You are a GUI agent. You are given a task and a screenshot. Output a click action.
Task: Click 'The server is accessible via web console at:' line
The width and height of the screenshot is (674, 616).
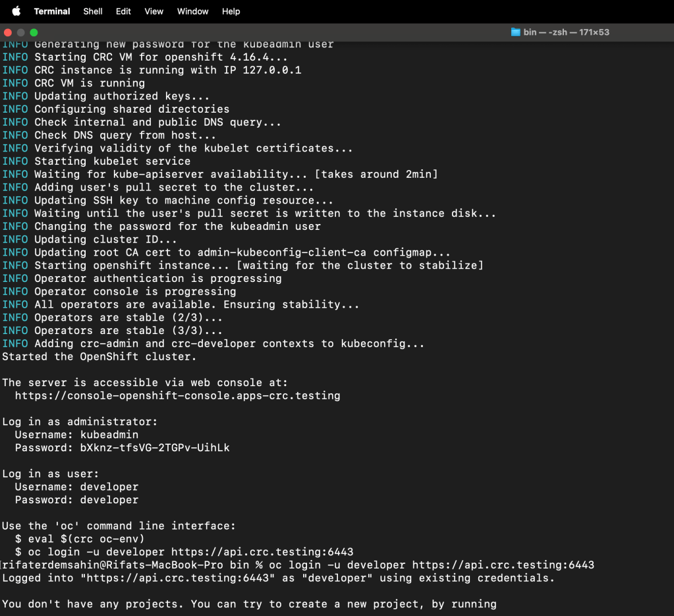tap(145, 383)
